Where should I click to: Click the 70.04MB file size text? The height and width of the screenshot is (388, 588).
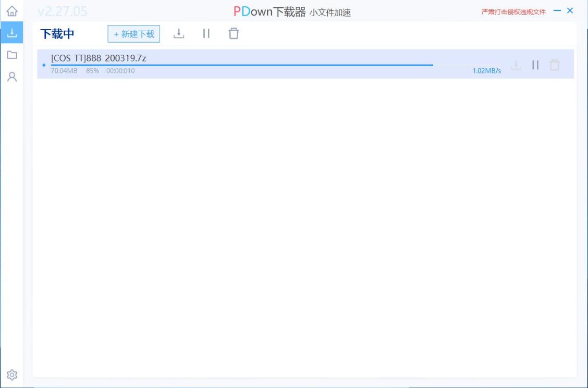click(64, 71)
